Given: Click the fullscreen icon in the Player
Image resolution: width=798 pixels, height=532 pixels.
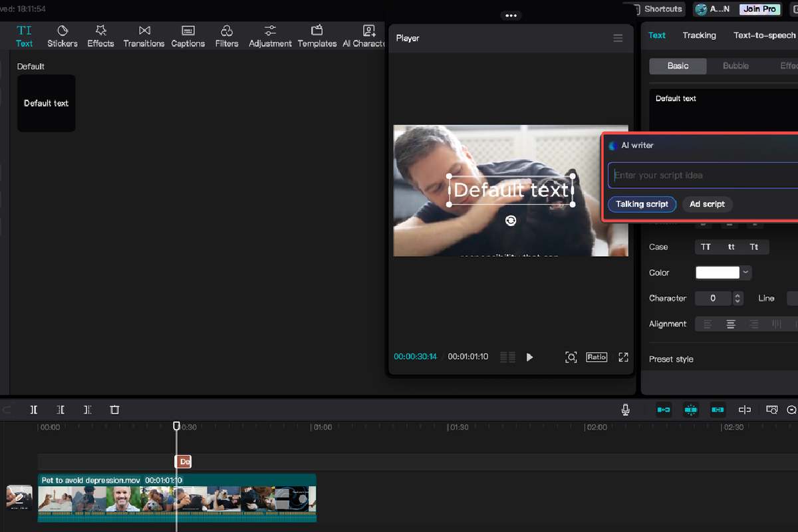Looking at the screenshot, I should tap(623, 357).
